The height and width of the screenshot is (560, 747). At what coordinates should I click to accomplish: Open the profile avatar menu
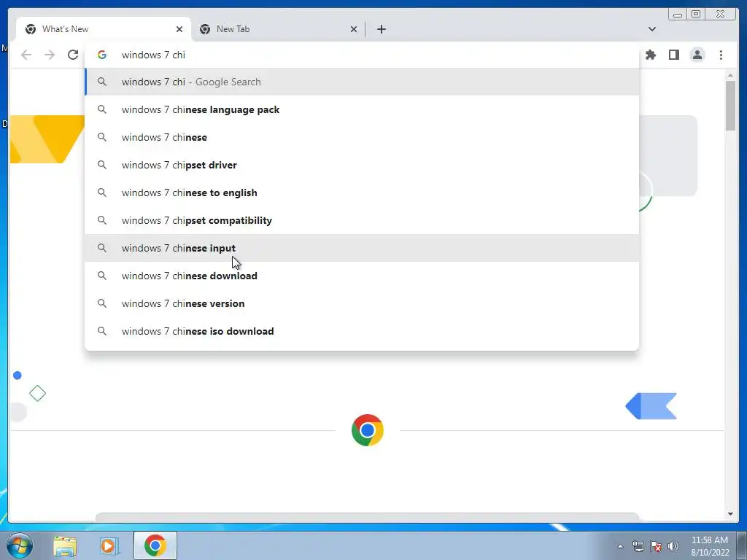[x=697, y=55]
